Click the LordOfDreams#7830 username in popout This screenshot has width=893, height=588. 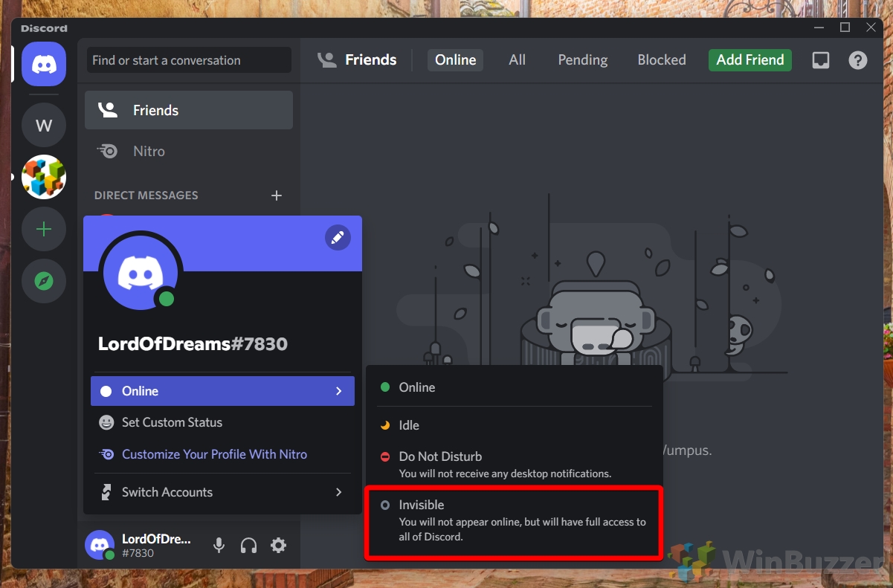pos(193,344)
